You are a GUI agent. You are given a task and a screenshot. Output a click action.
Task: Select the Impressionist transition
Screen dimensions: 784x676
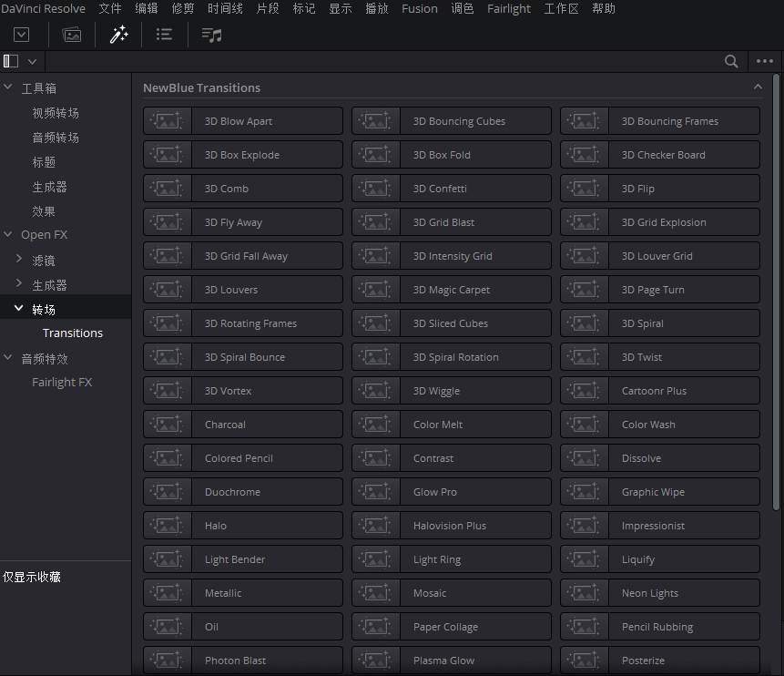[x=660, y=526]
